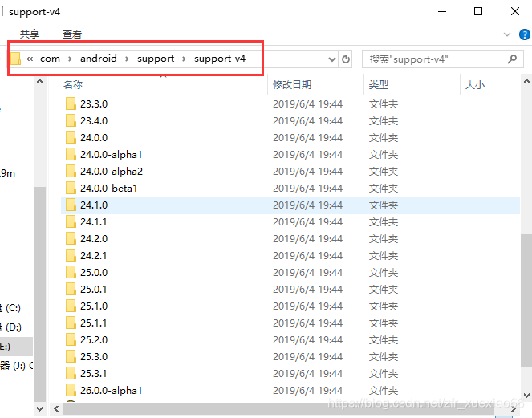Select the 24.0.0 folder icon
This screenshot has height=418, width=532.
tap(71, 137)
